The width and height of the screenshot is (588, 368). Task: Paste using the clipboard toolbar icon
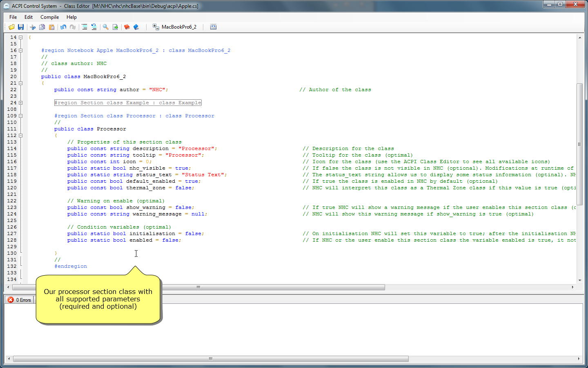click(x=52, y=27)
